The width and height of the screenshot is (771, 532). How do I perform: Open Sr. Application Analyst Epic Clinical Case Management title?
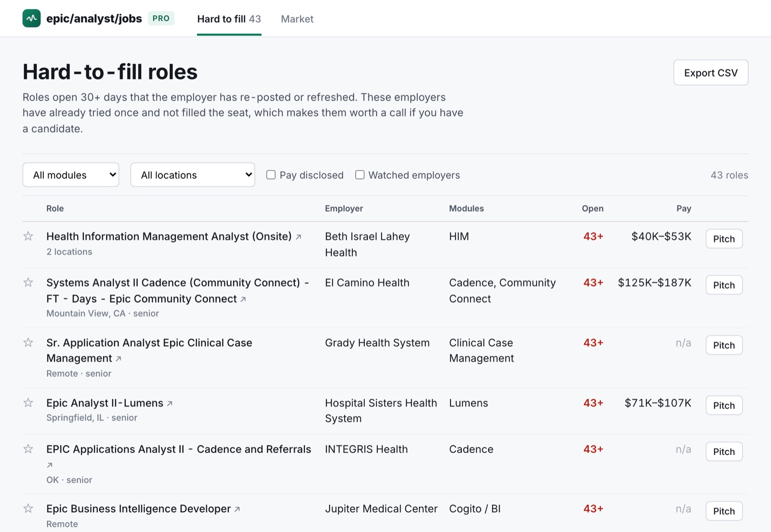point(149,350)
